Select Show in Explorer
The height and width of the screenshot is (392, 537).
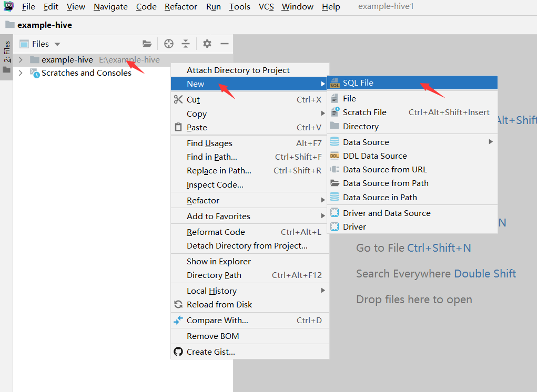coord(250,261)
